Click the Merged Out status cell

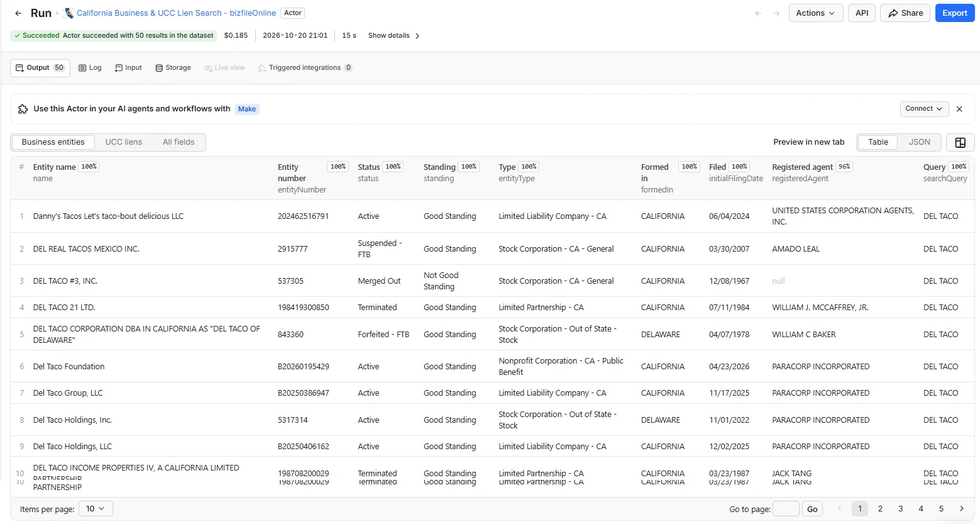click(x=379, y=281)
